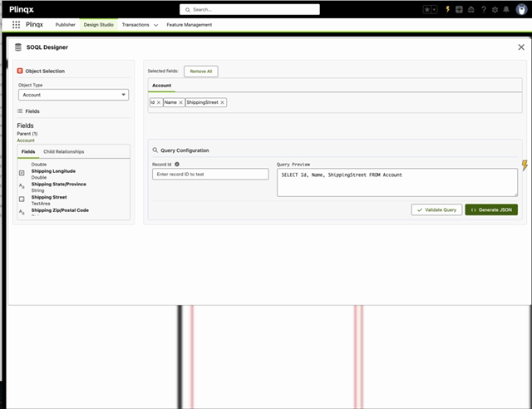Click the global Search box
This screenshot has width=532, height=409.
(249, 9)
